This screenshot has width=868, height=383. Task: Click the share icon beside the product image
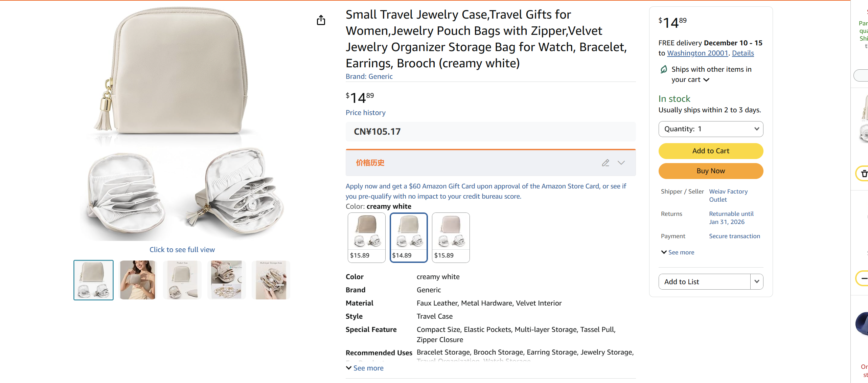pyautogui.click(x=321, y=20)
